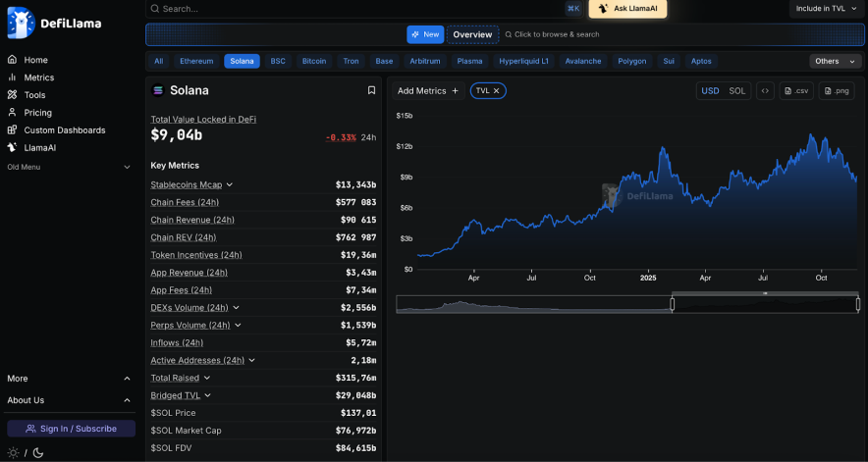
Task: Toggle light and dark theme
Action: coord(26,452)
